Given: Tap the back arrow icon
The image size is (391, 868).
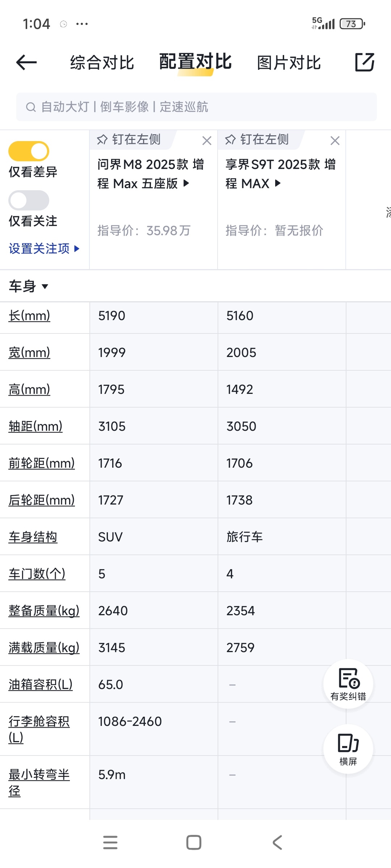Looking at the screenshot, I should click(x=26, y=63).
